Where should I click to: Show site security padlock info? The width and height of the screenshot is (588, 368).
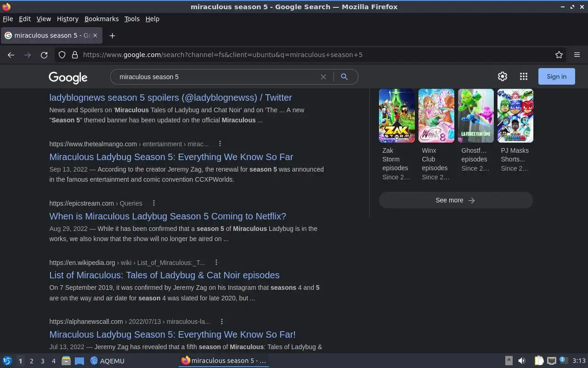(x=75, y=55)
